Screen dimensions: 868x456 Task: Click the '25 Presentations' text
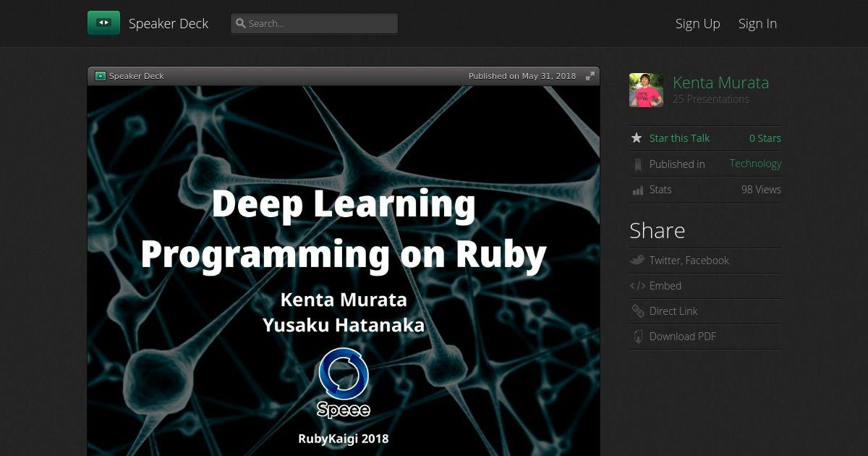point(711,99)
